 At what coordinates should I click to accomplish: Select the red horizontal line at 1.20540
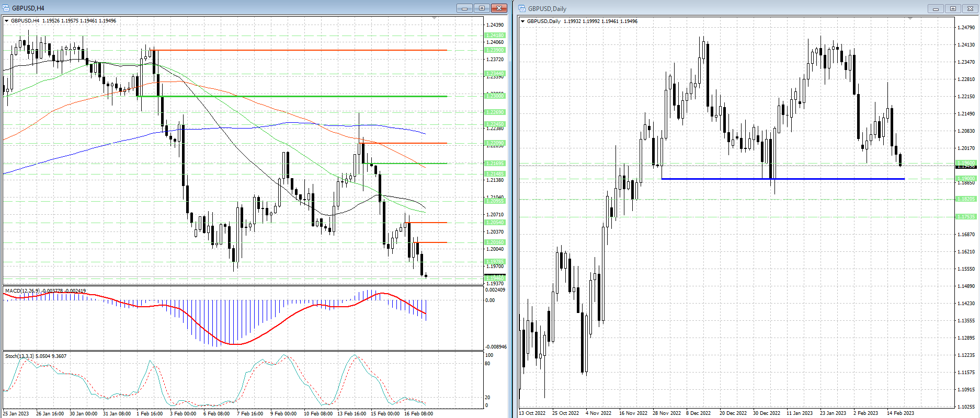tap(426, 223)
